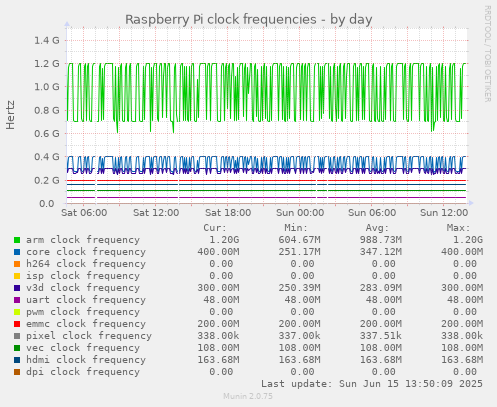Select the vec average value 108.00M
This screenshot has height=407, width=497.
380,348
